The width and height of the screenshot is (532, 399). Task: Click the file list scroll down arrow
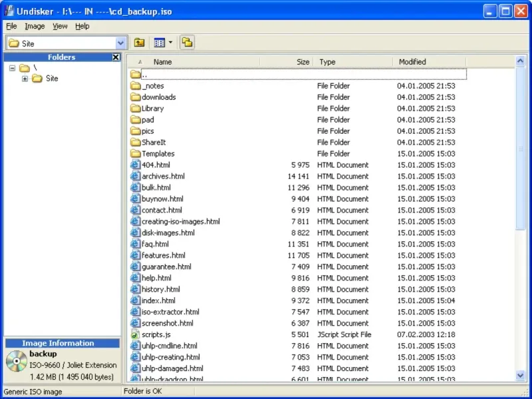coord(521,376)
